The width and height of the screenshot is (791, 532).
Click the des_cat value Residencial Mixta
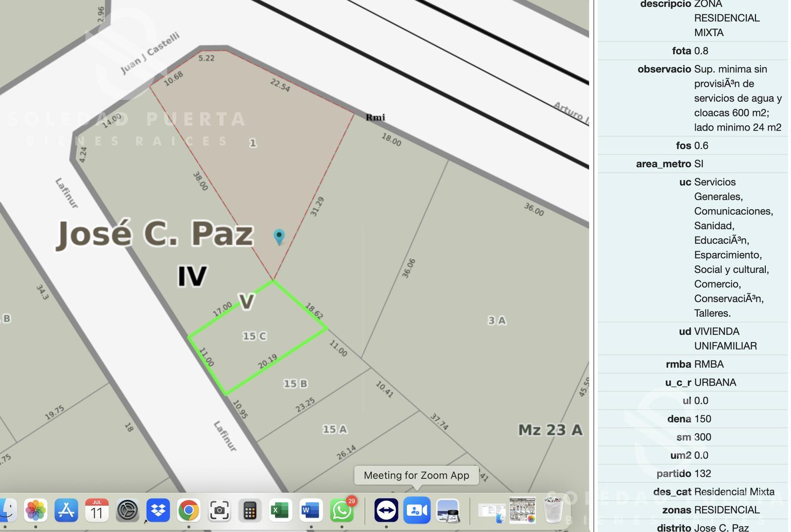pos(734,492)
